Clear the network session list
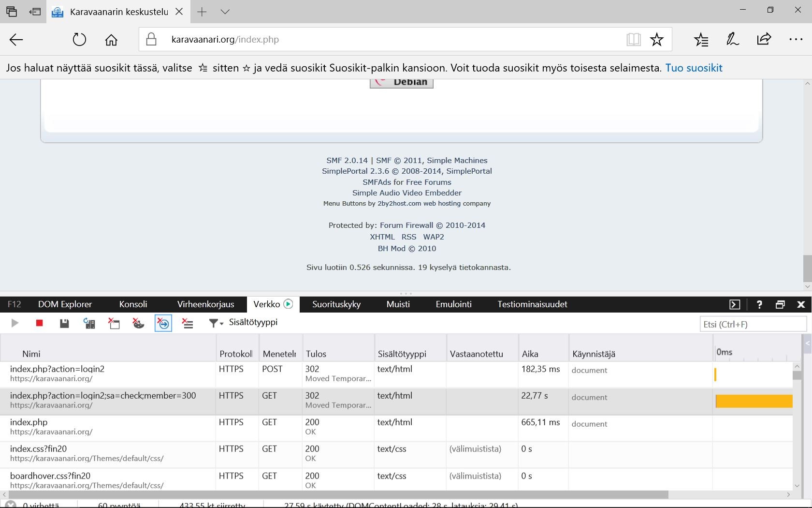 188,323
